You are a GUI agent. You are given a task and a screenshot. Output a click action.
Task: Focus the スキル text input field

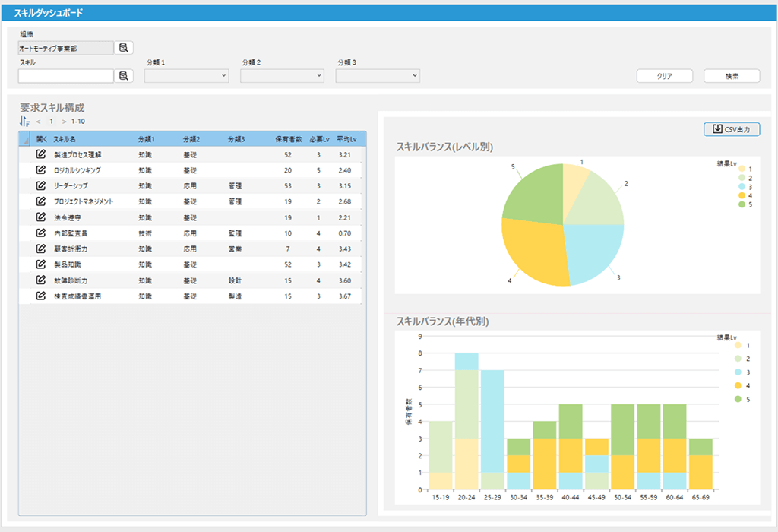[x=66, y=76]
